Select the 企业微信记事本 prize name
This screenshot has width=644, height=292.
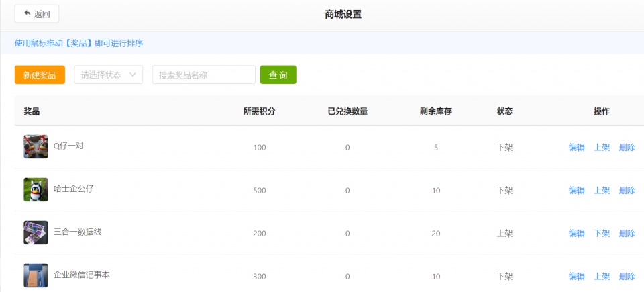(82, 275)
